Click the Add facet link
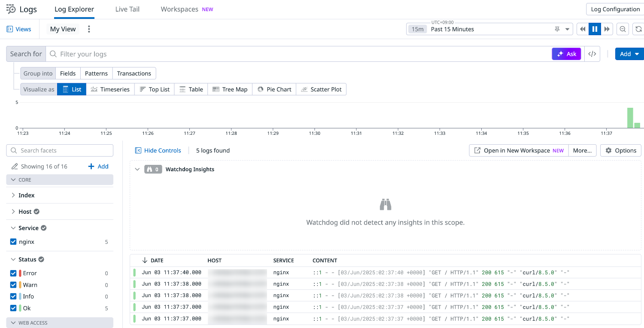Image resolution: width=644 pixels, height=328 pixels. pos(98,167)
